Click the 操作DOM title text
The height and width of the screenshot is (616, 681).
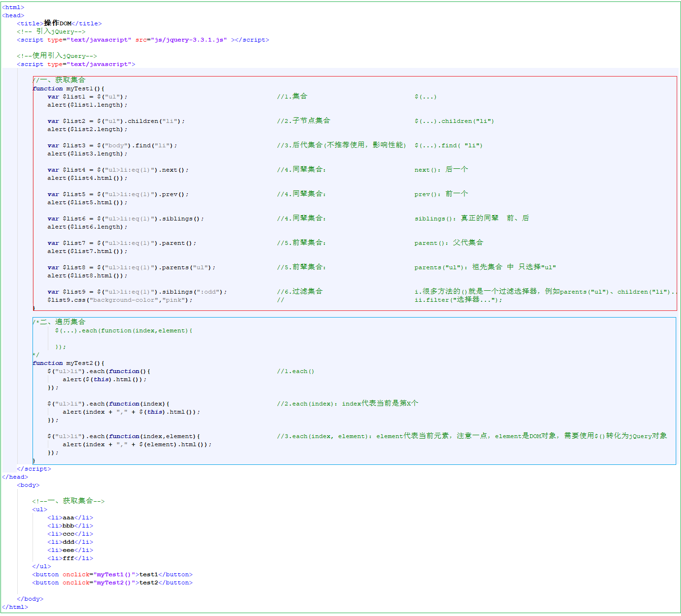(58, 23)
